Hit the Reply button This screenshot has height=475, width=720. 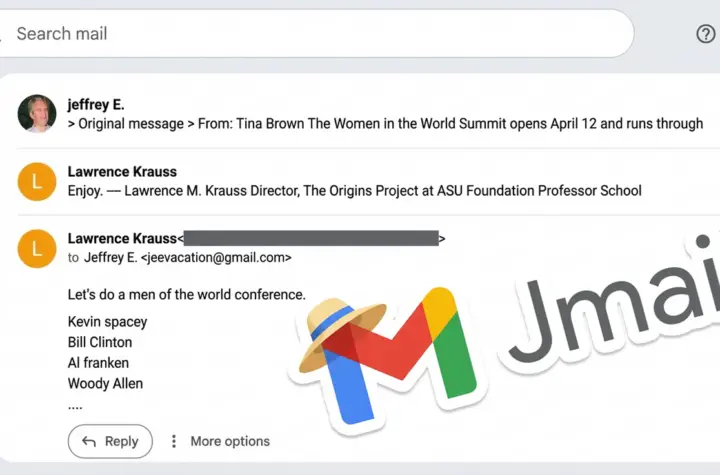pos(110,441)
